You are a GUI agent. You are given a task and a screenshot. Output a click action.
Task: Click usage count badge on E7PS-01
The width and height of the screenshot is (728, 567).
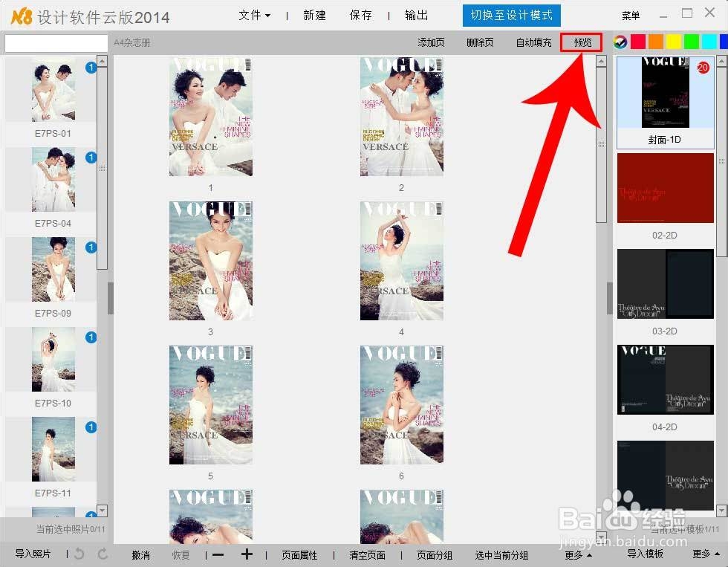(91, 68)
